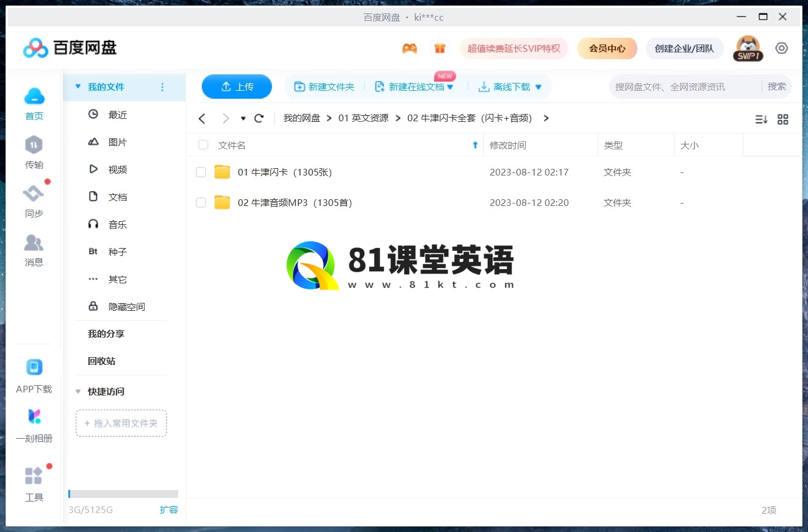This screenshot has height=532, width=808.
Task: Open the 工具 tools section
Action: click(34, 484)
